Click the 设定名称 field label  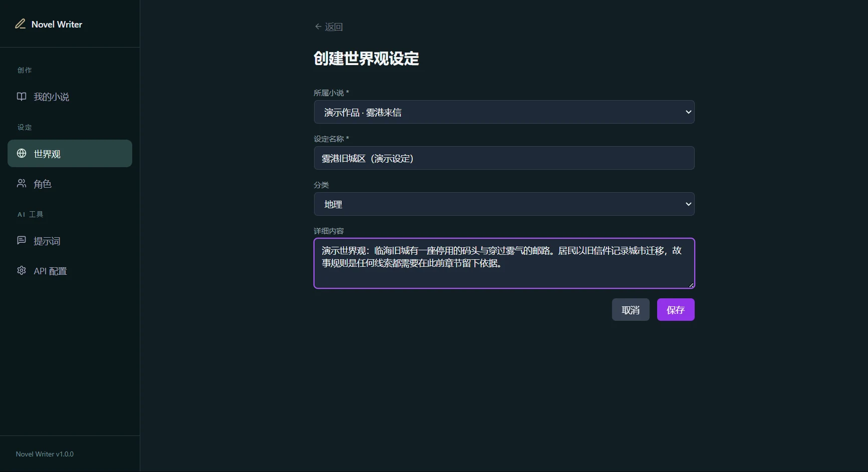(x=331, y=139)
